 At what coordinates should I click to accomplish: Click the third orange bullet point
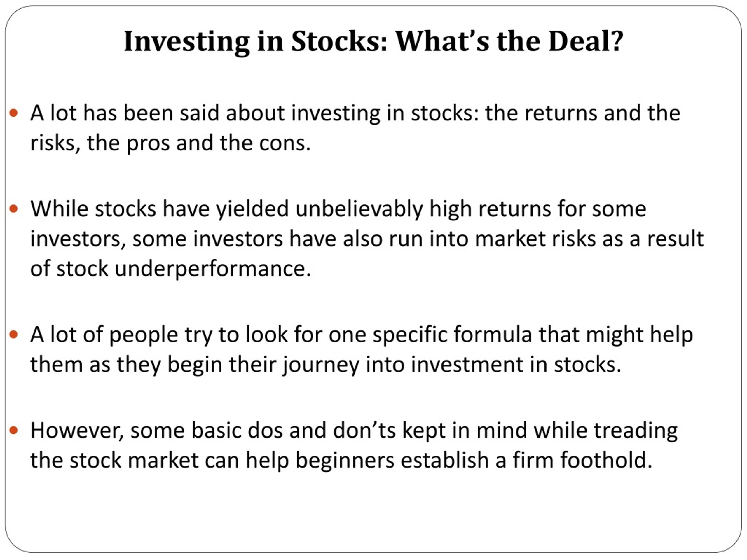click(14, 335)
